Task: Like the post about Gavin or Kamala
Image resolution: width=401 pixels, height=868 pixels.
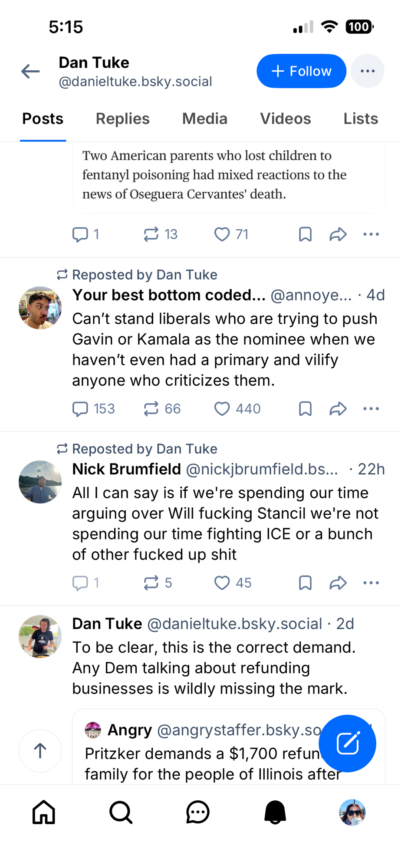Action: coord(222,409)
